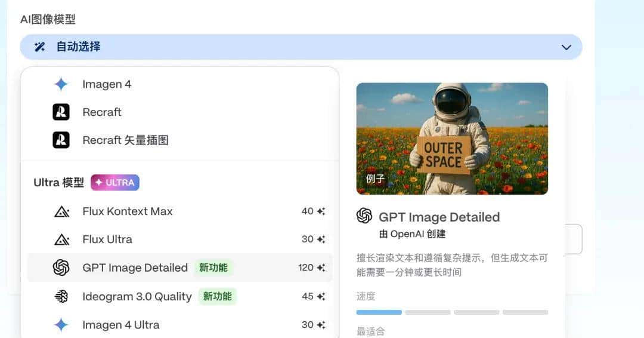Click the Imagen 4 Ultra sparkle icon
The height and width of the screenshot is (338, 644).
click(61, 325)
